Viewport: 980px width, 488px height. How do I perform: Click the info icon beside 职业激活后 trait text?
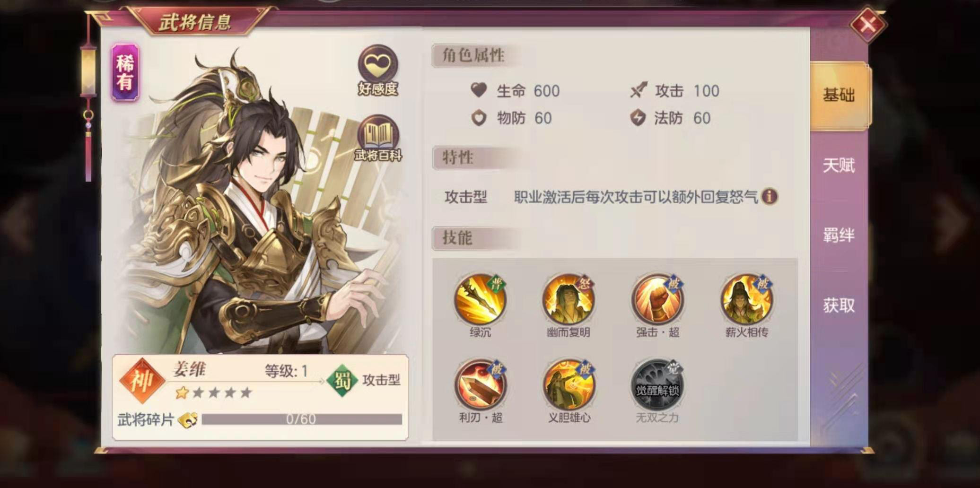coord(770,196)
